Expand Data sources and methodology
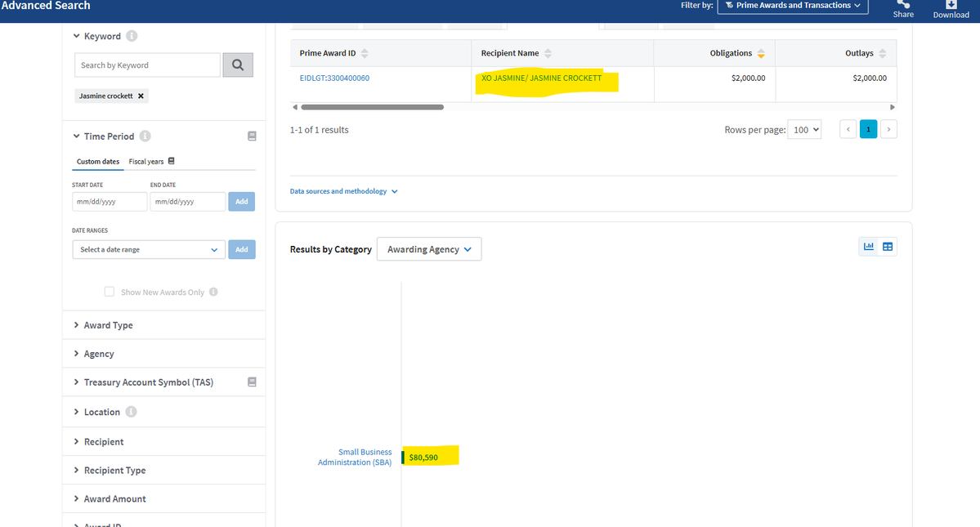 tap(344, 191)
